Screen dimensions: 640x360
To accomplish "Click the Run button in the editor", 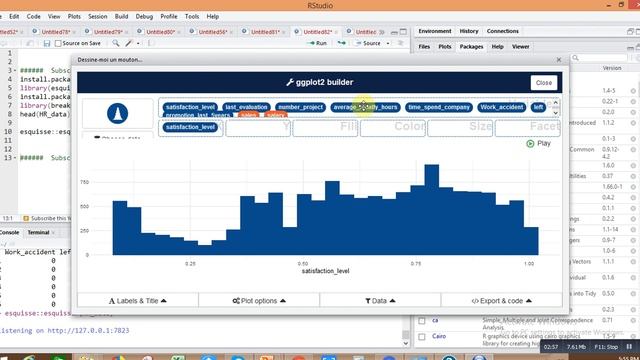I will (317, 43).
